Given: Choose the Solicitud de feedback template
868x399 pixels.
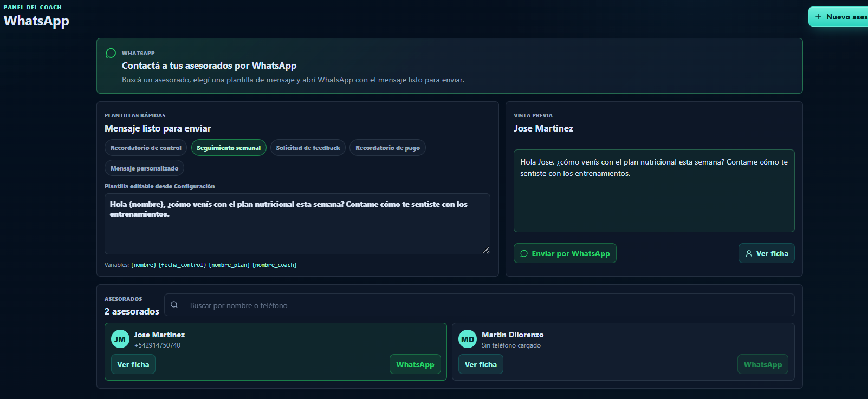Looking at the screenshot, I should (308, 148).
